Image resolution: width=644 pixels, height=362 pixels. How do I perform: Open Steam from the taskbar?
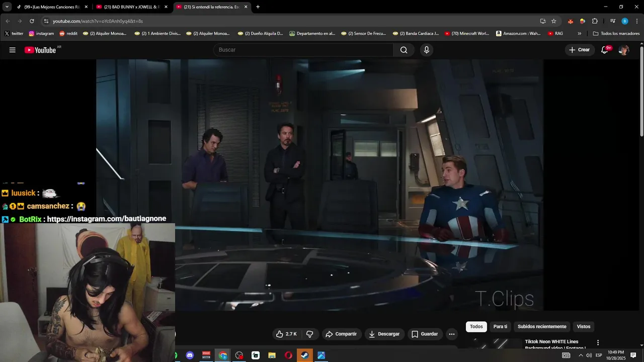pos(305,355)
